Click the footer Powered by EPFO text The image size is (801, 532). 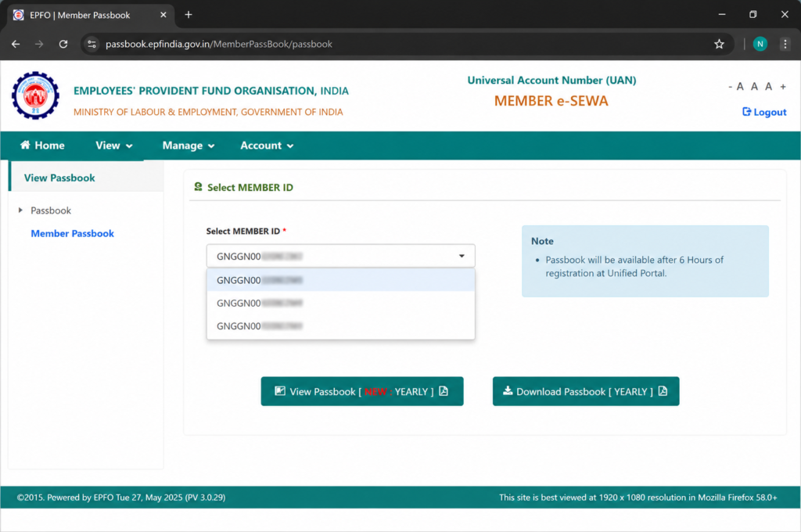point(121,498)
